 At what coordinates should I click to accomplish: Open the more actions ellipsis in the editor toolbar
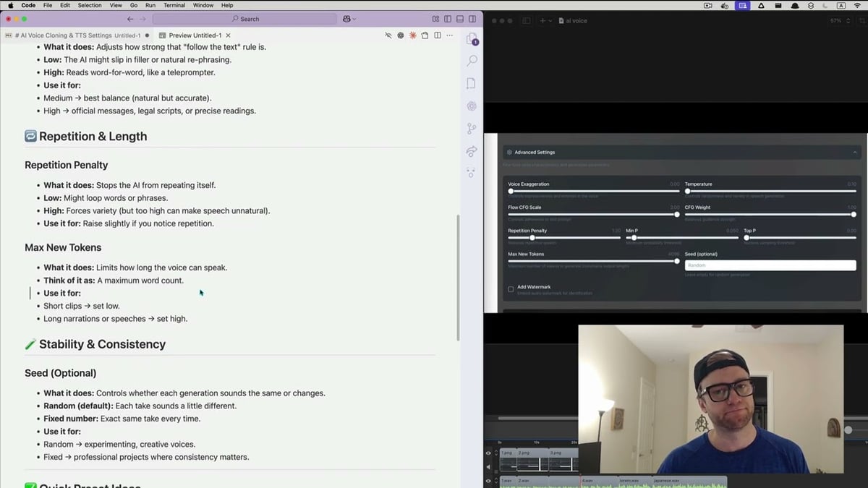pos(450,35)
